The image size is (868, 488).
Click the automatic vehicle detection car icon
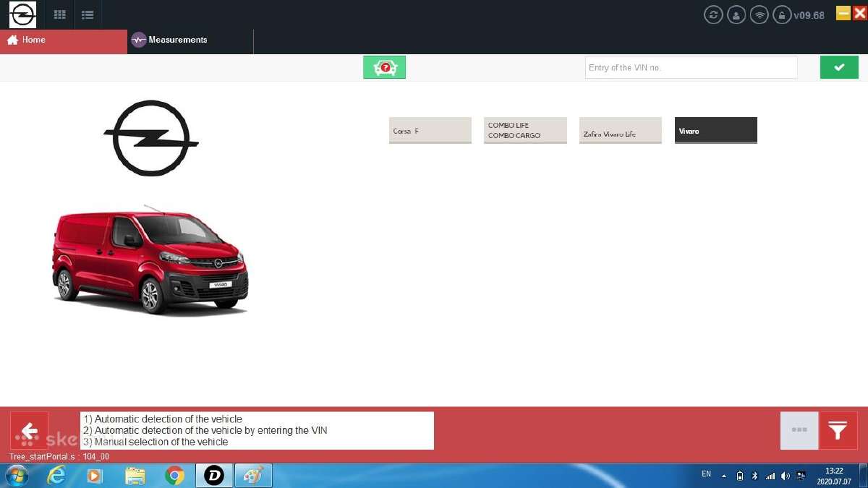pyautogui.click(x=384, y=67)
